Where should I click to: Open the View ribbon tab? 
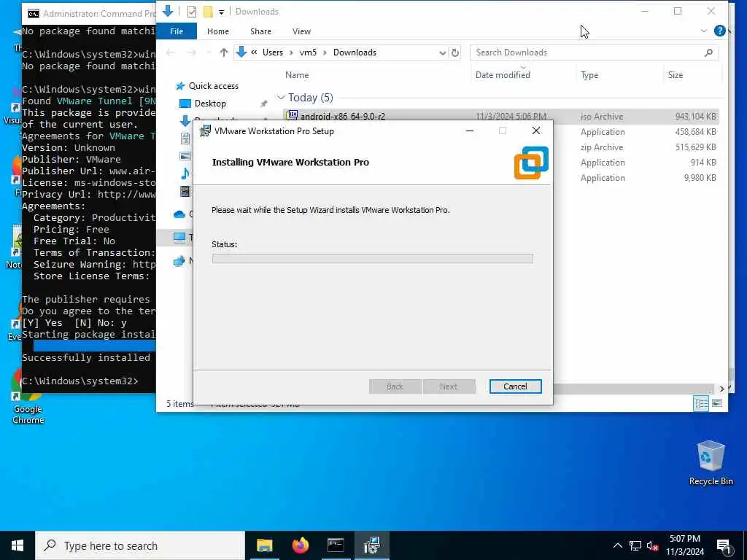point(301,31)
